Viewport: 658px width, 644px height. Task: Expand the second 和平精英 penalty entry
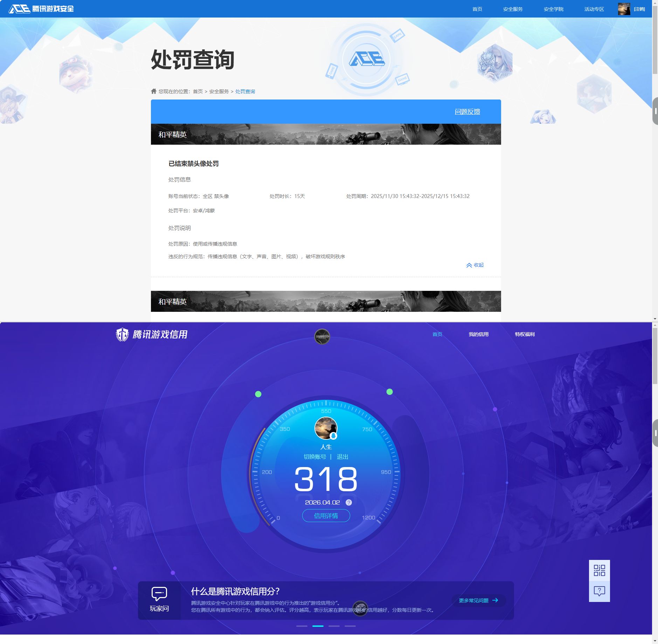325,301
